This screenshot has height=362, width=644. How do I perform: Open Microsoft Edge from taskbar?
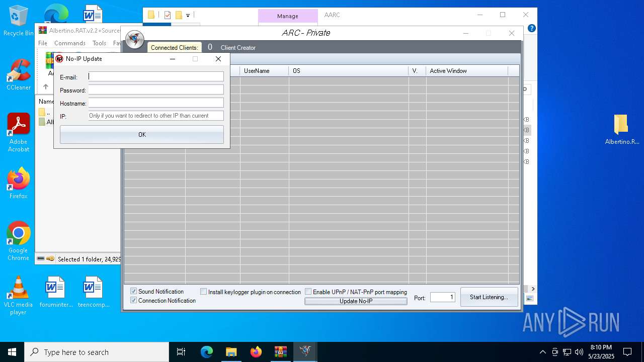pyautogui.click(x=207, y=352)
